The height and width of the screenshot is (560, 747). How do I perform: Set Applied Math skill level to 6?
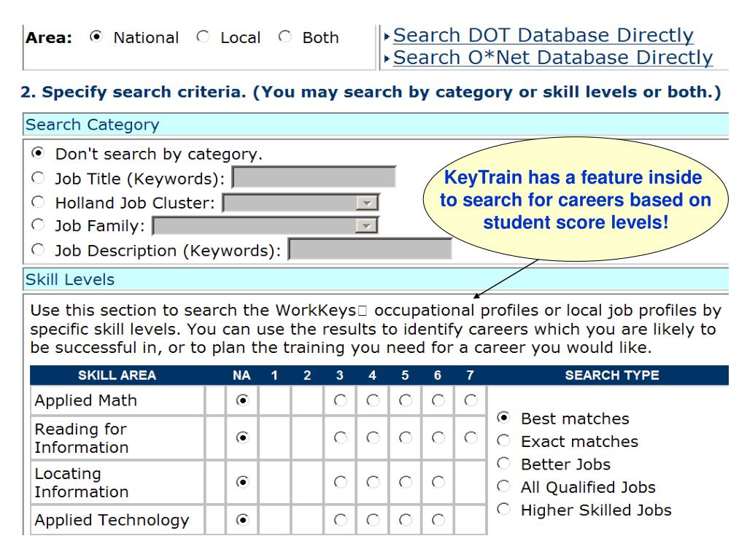pos(438,400)
